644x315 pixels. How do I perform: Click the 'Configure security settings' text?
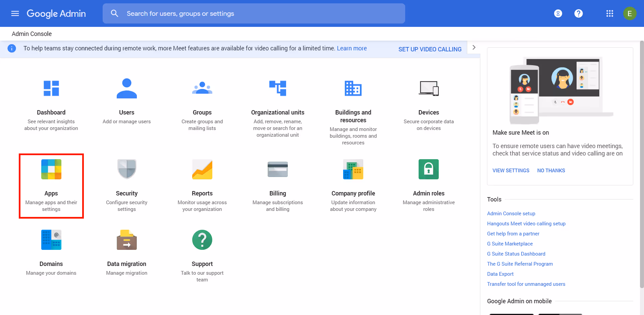127,206
